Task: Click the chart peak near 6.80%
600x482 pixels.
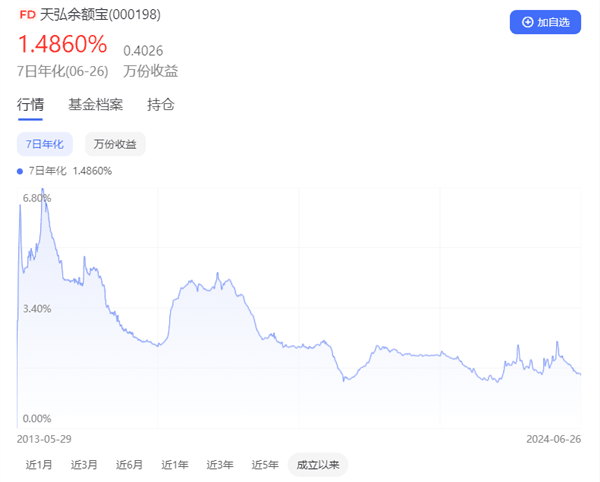Action: (42, 189)
